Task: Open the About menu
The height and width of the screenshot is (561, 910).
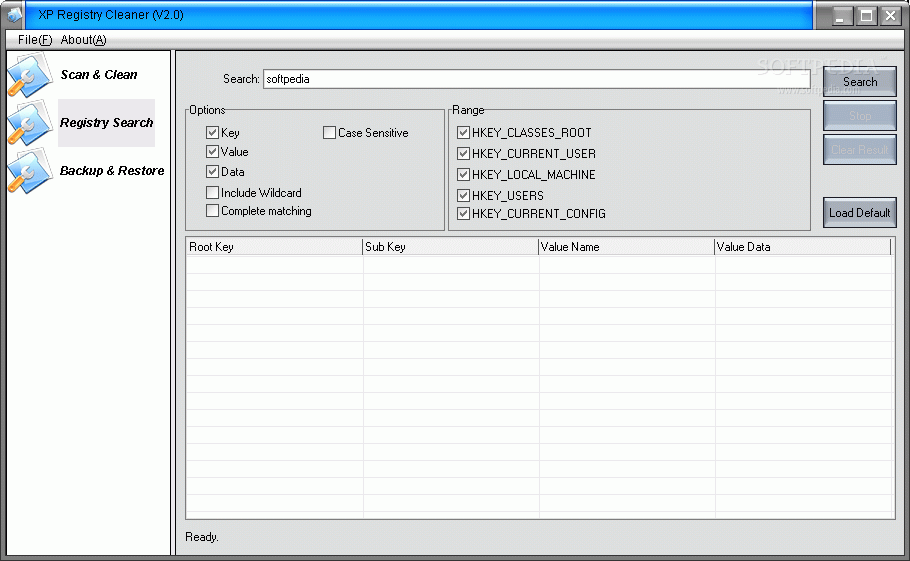Action: tap(84, 39)
